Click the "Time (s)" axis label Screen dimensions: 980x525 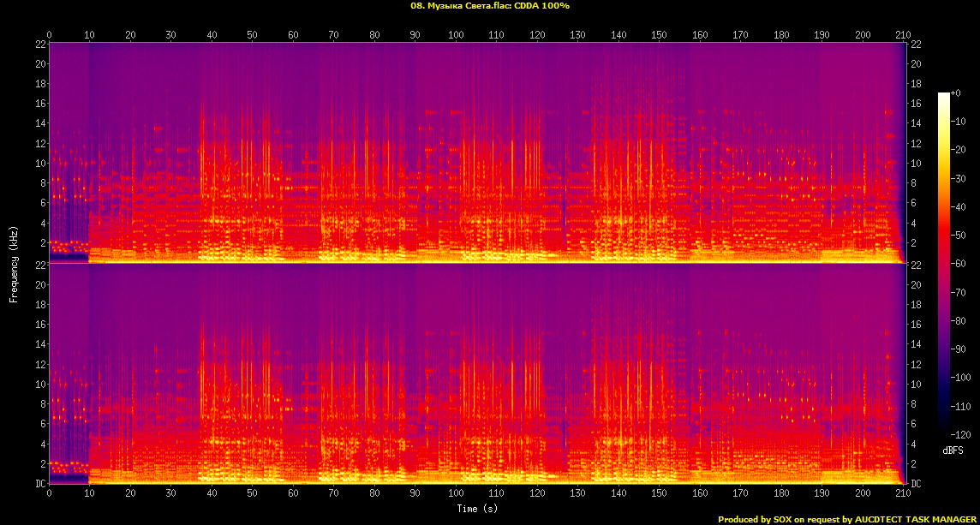pyautogui.click(x=478, y=509)
